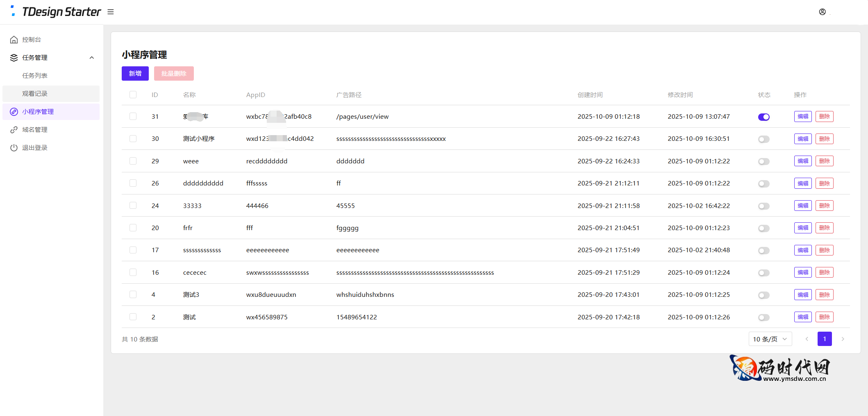
Task: Open the user account avatar icon
Action: coord(822,12)
